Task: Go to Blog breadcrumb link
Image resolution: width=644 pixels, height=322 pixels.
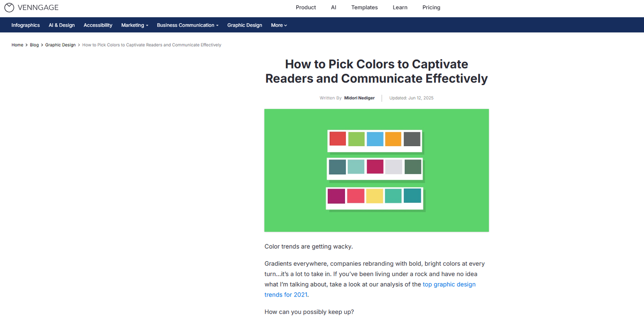Action: 34,45
